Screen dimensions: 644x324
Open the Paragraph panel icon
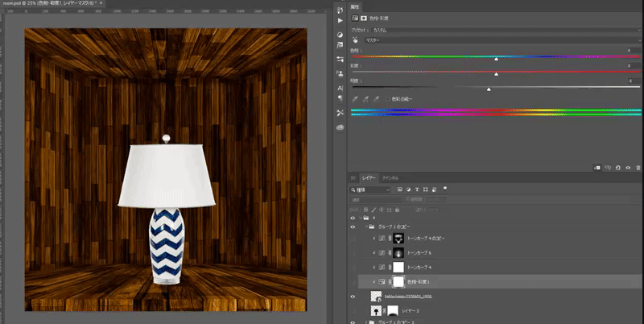[x=340, y=97]
